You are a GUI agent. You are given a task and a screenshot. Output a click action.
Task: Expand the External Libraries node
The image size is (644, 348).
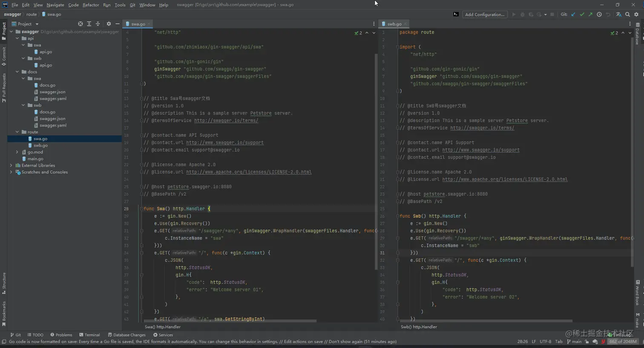pos(11,165)
